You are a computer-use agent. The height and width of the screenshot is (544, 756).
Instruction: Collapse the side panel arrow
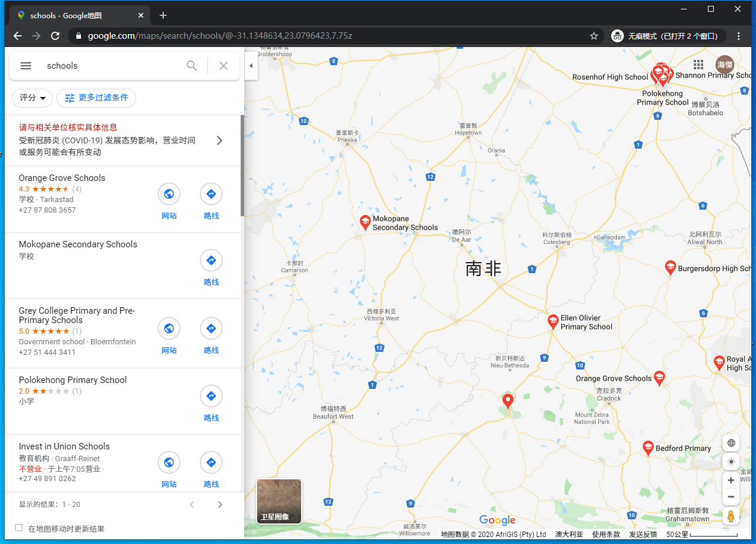tap(251, 66)
